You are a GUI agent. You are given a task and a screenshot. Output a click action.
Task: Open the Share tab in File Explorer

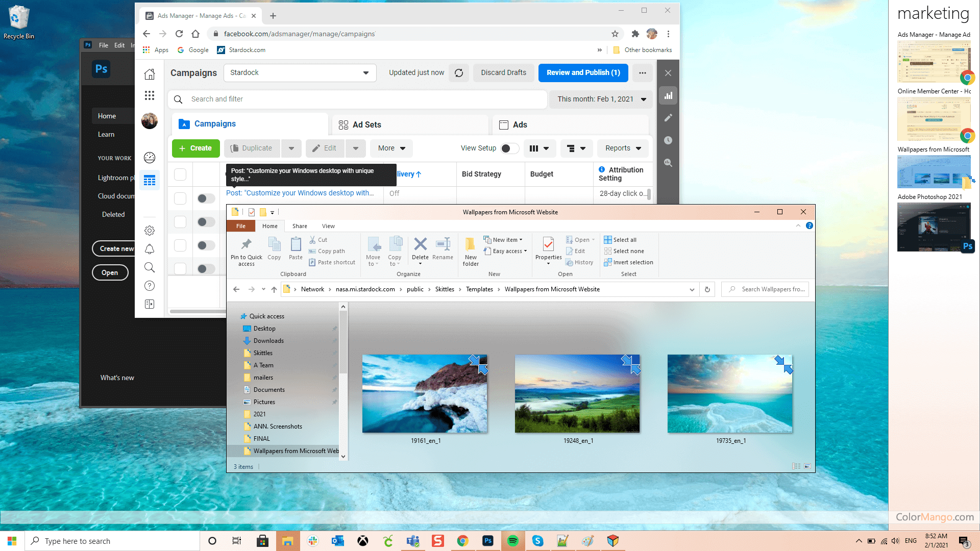point(299,226)
